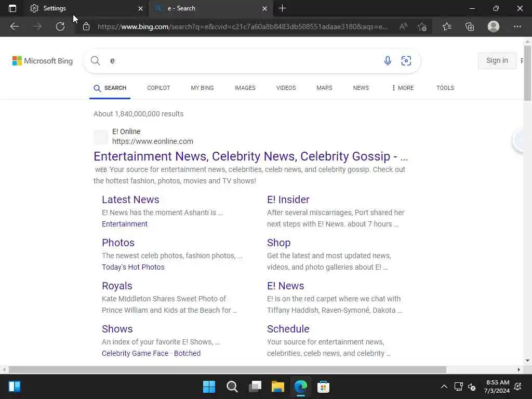Click the Sign in button
The image size is (532, 399).
[x=497, y=61]
